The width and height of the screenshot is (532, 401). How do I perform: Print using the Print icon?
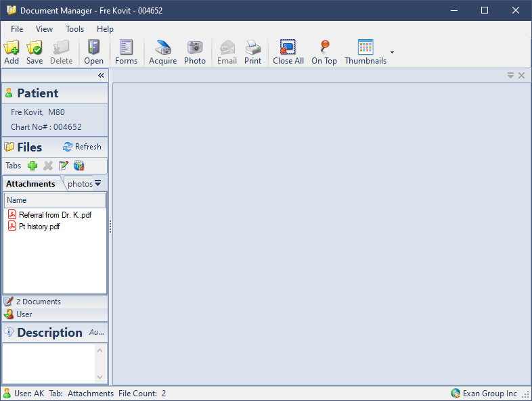coord(253,51)
